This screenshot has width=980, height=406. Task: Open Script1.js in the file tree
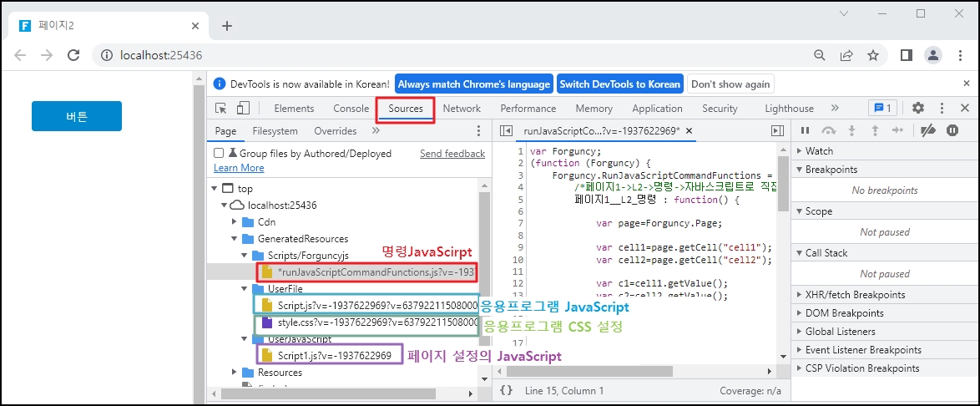(x=334, y=356)
